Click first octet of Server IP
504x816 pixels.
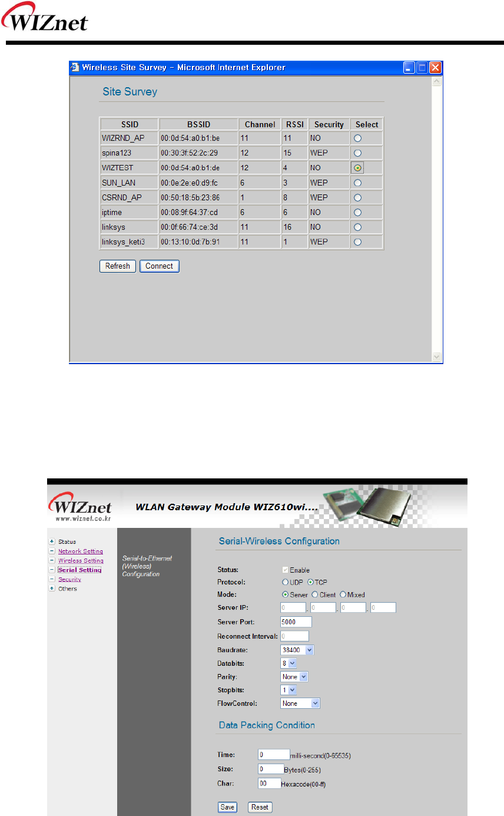point(293,607)
